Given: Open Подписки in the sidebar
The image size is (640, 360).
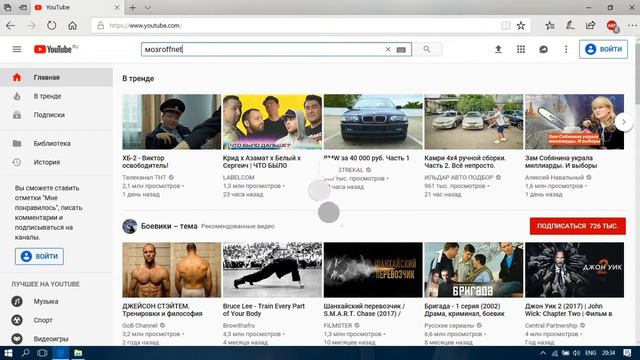Looking at the screenshot, I should [x=56, y=115].
